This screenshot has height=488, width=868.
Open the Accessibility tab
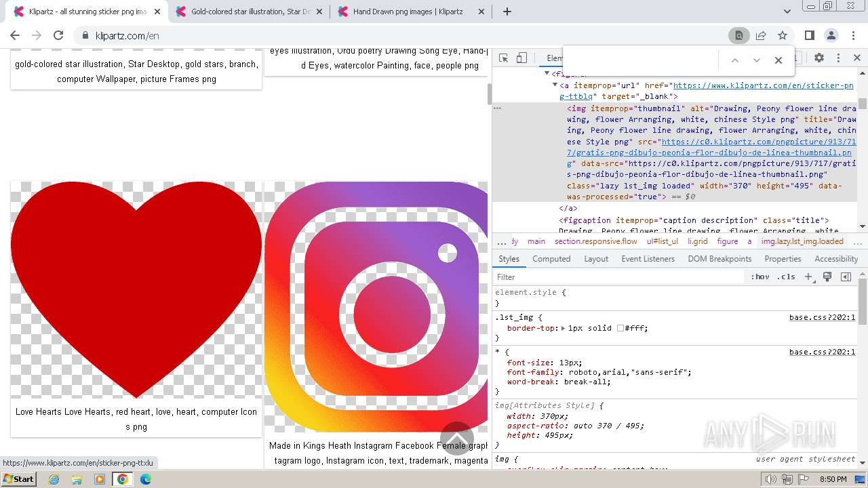click(x=836, y=259)
